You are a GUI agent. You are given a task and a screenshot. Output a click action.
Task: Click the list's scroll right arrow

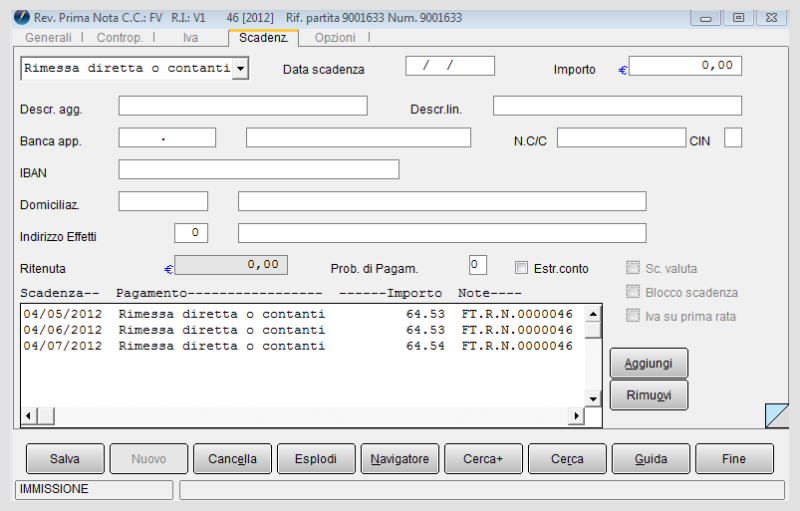[x=577, y=416]
